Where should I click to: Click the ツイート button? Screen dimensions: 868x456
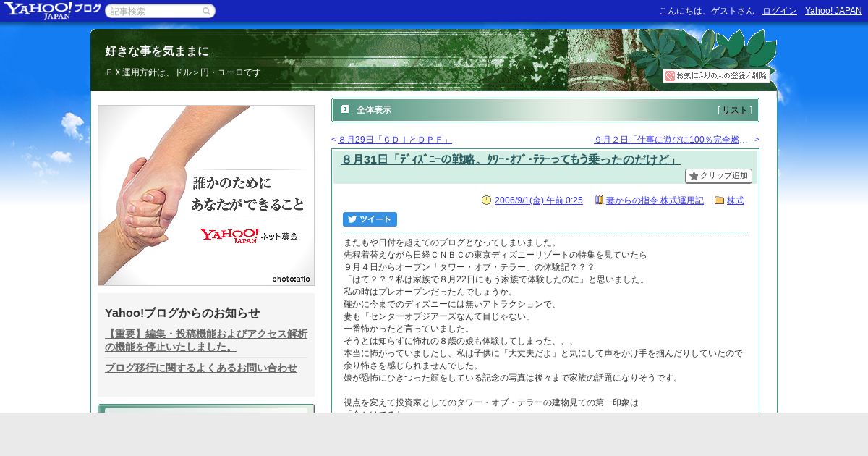point(370,219)
